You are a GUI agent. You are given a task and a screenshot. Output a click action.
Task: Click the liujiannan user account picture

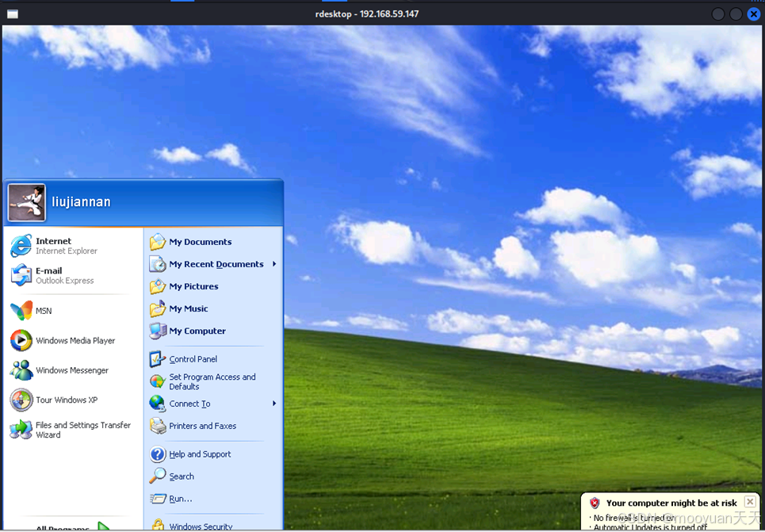click(27, 202)
